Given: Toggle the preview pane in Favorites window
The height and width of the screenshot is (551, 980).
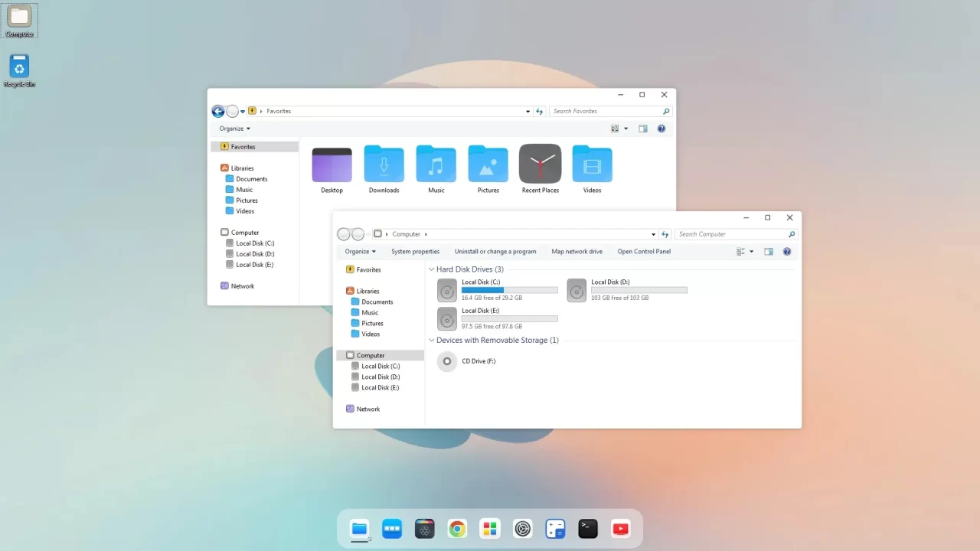Looking at the screenshot, I should 643,129.
